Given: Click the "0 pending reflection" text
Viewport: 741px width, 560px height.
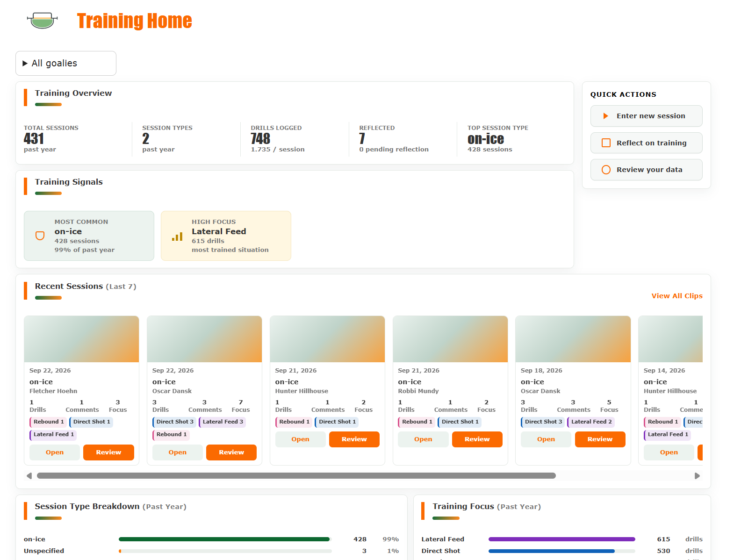Looking at the screenshot, I should coord(394,150).
